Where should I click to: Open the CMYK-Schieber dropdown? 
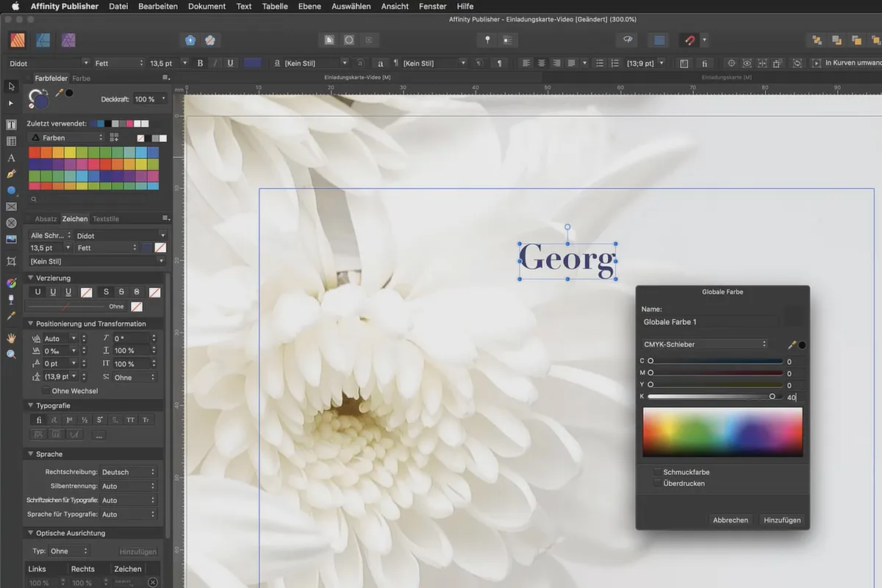point(705,344)
